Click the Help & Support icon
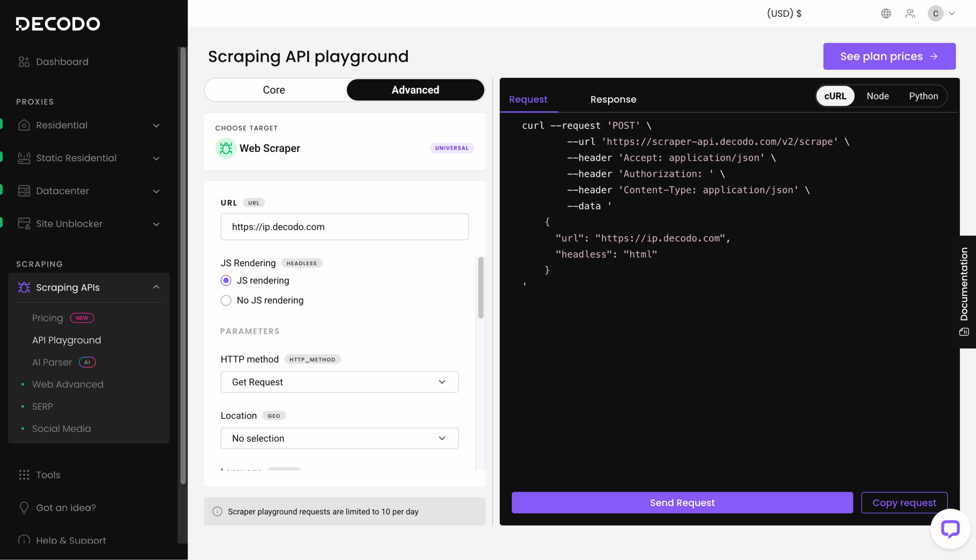The image size is (976, 560). point(24,540)
